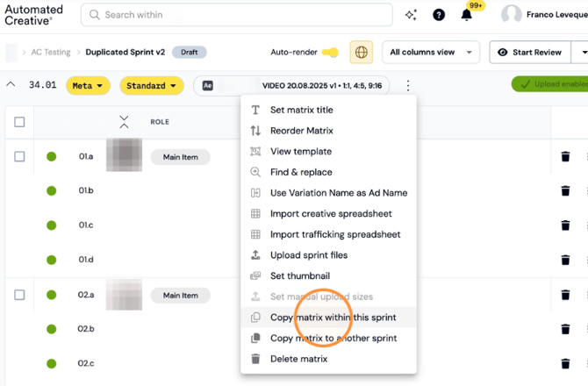Delete row 01.b with trash icon
This screenshot has height=386, width=588.
point(565,190)
